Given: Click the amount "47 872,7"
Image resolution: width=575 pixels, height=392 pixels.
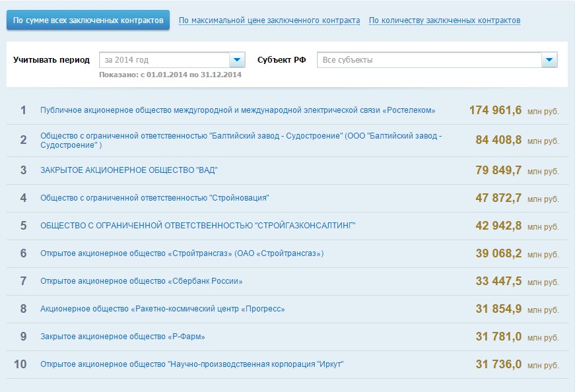Looking at the screenshot, I should 498,198.
